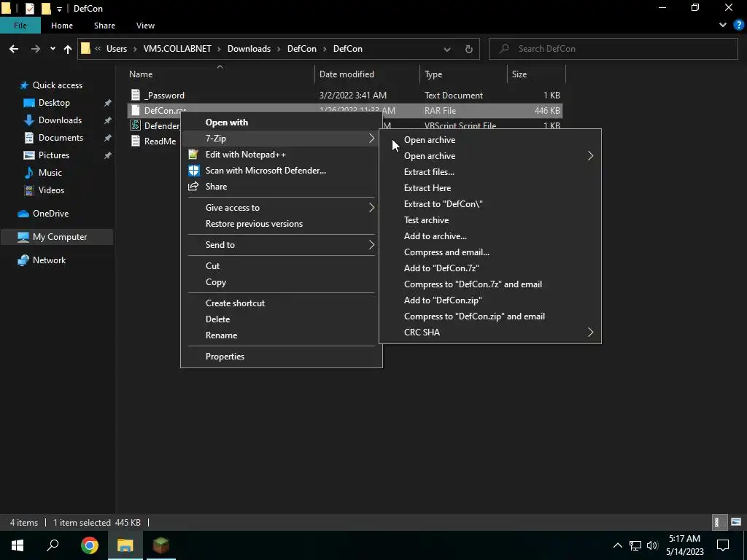The width and height of the screenshot is (747, 560).
Task: Open Documents in the navigation pane
Action: click(x=61, y=138)
